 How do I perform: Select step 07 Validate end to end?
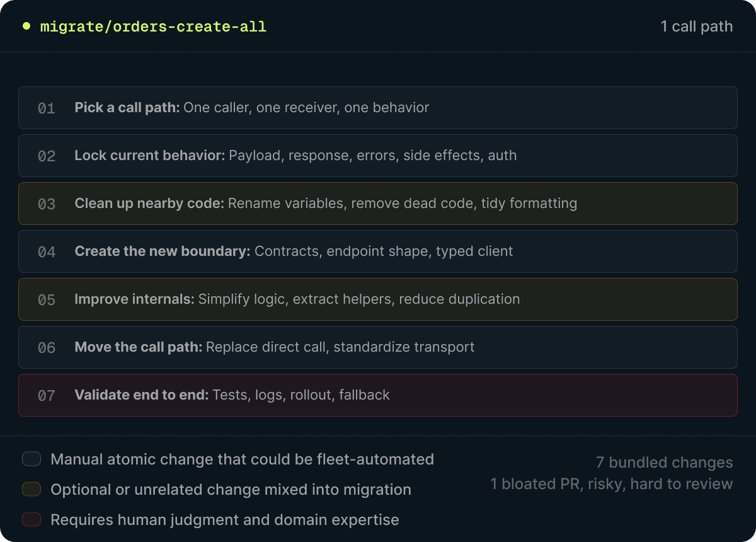[x=378, y=395]
